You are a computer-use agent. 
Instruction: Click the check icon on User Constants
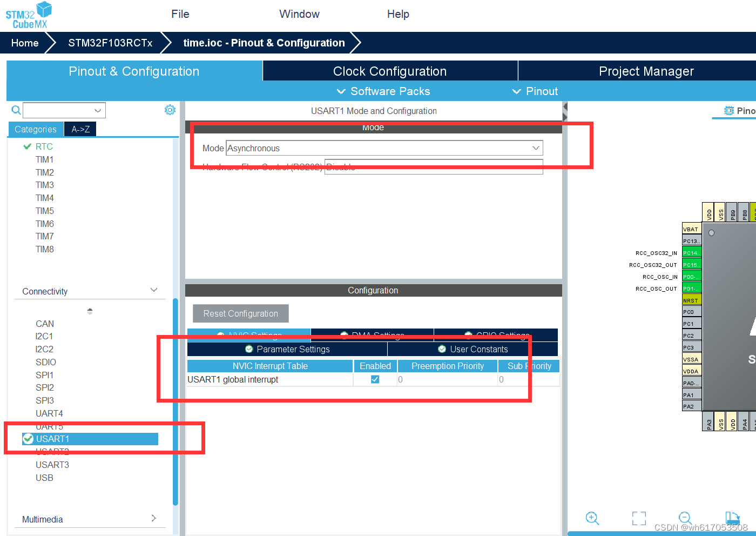pos(442,349)
